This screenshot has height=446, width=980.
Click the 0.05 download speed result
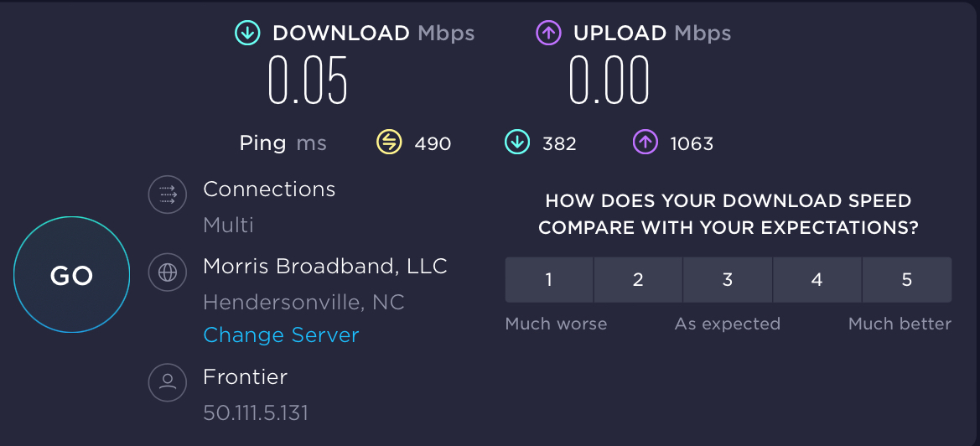[308, 80]
